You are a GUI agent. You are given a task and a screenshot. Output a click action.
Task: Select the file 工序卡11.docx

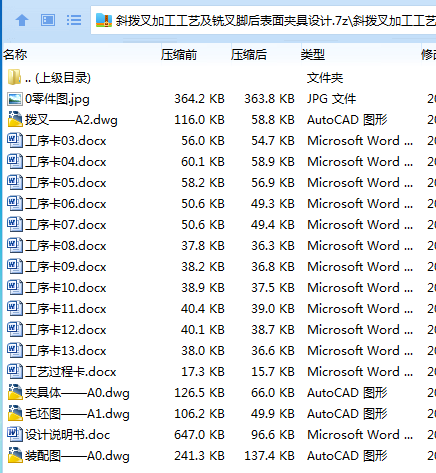(x=66, y=309)
